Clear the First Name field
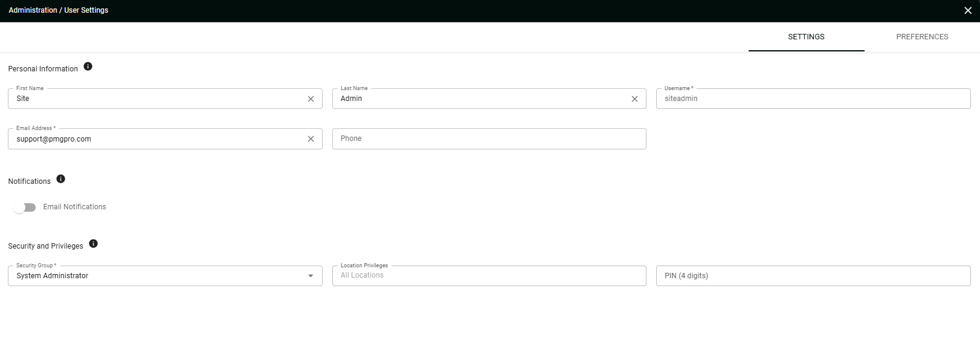Image resolution: width=980 pixels, height=349 pixels. tap(311, 99)
